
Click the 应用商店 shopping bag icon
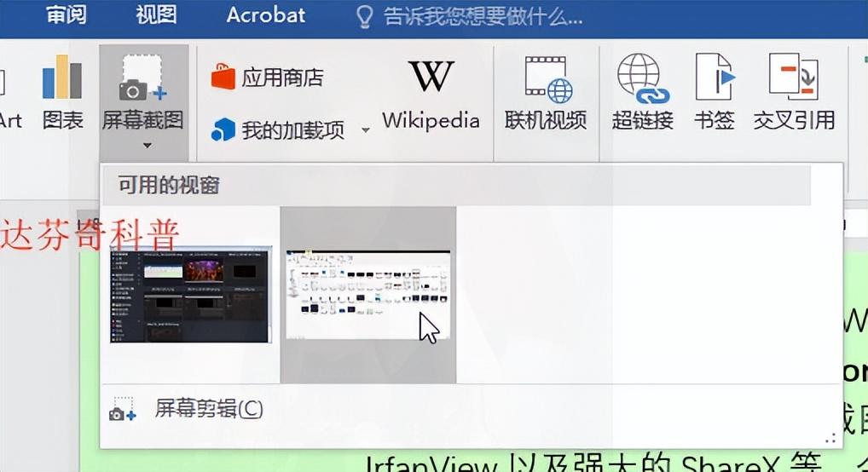(x=223, y=77)
